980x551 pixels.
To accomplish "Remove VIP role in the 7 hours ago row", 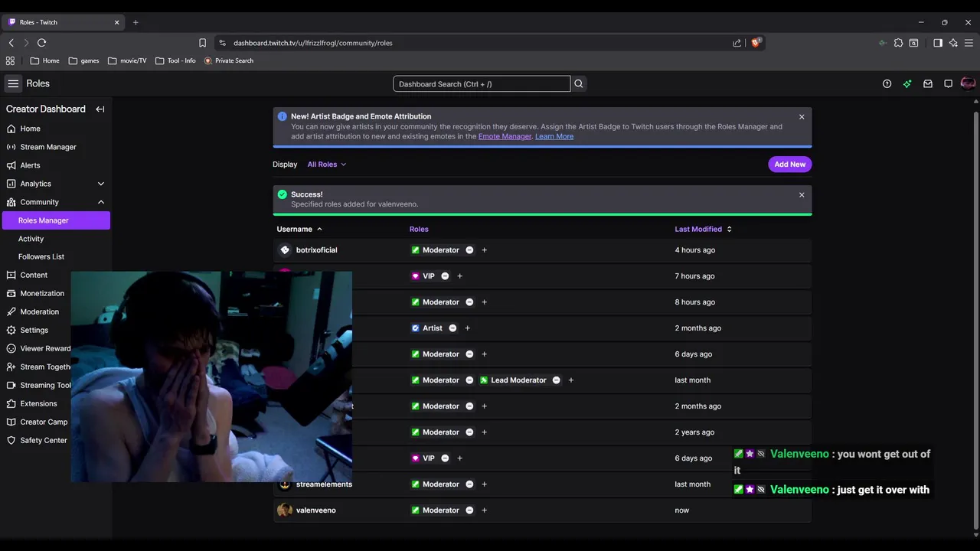I will point(445,276).
